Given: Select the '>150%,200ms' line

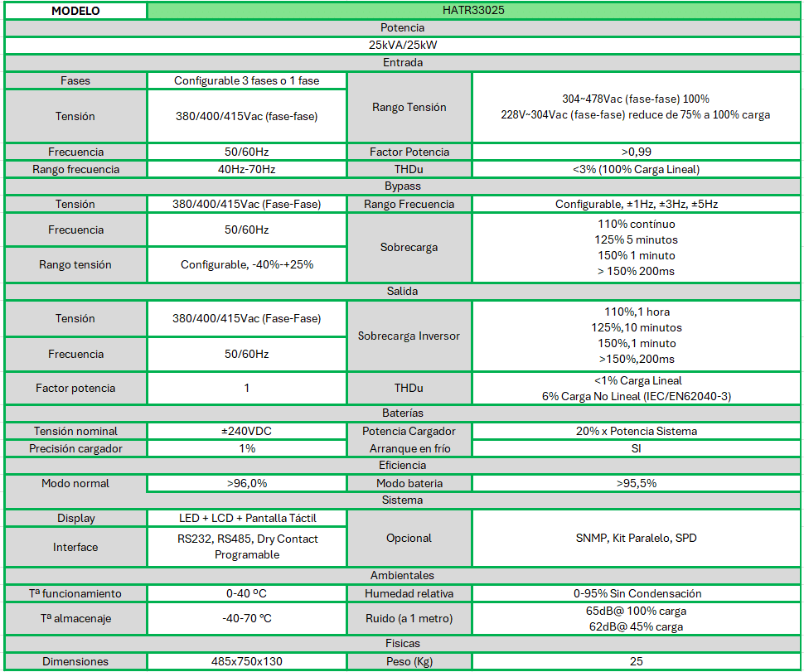Looking at the screenshot, I should pyautogui.click(x=636, y=359).
